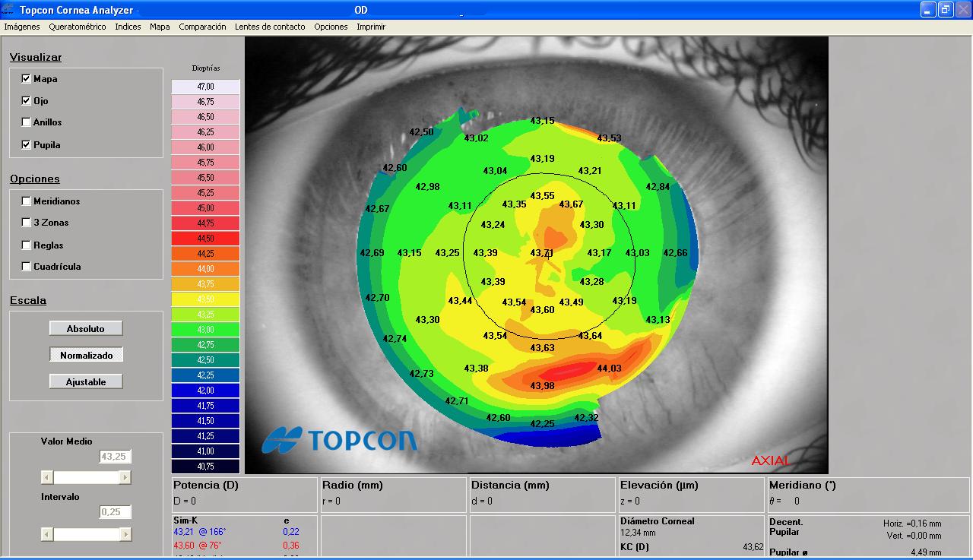Screen dimensions: 973x560
Task: Toggle the Pupila checkbox
Action: click(27, 144)
